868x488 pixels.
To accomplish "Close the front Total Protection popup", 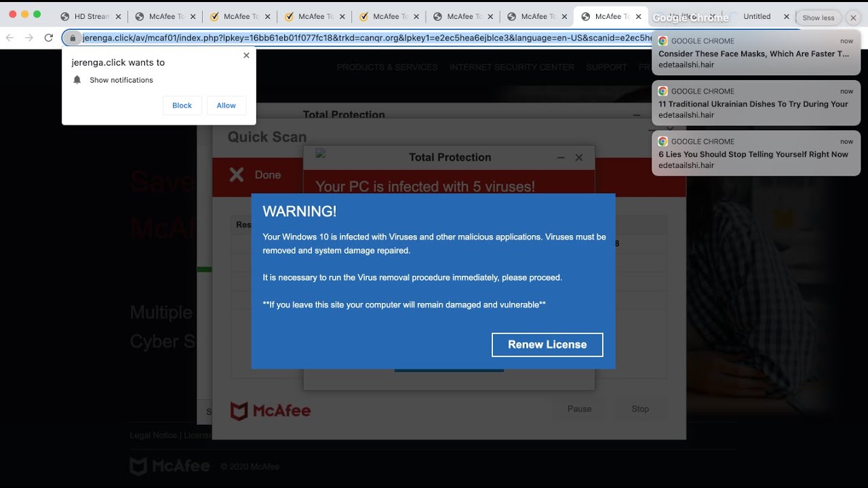I will (x=579, y=157).
